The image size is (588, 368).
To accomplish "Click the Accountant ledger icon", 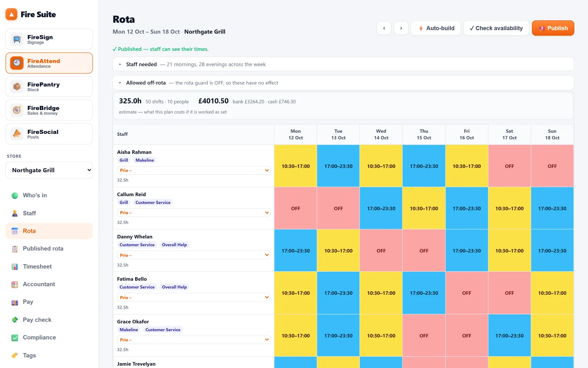I will pyautogui.click(x=15, y=284).
